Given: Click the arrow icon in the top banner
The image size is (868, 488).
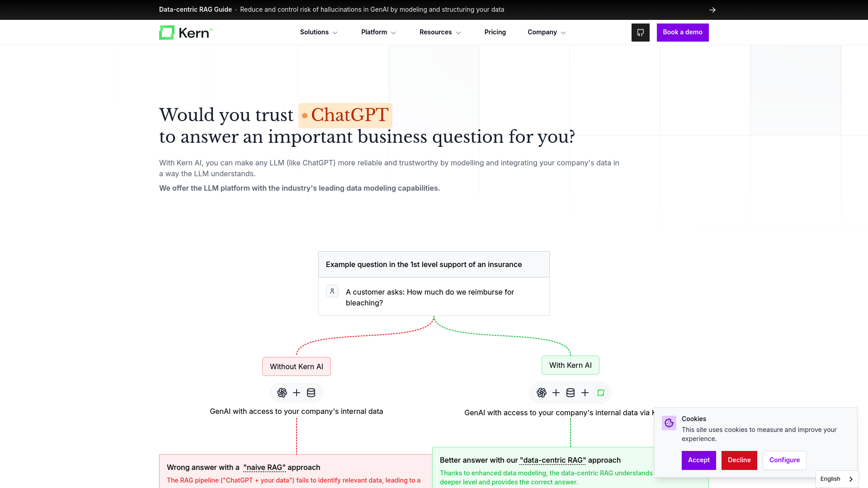Looking at the screenshot, I should click(712, 9).
